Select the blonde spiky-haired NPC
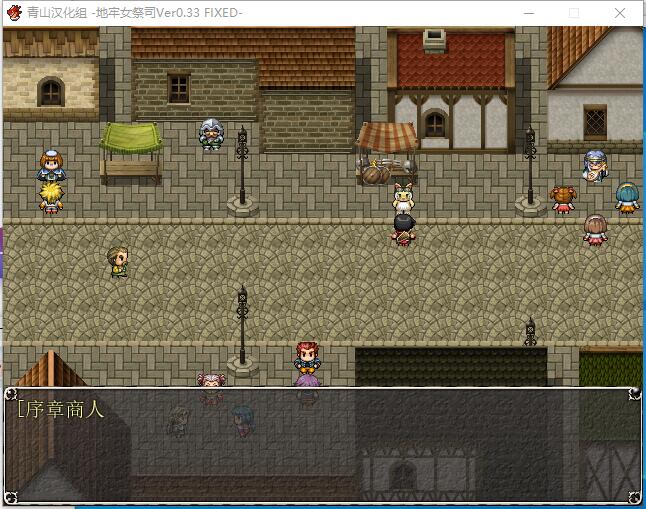This screenshot has width=646, height=509. pos(49,198)
